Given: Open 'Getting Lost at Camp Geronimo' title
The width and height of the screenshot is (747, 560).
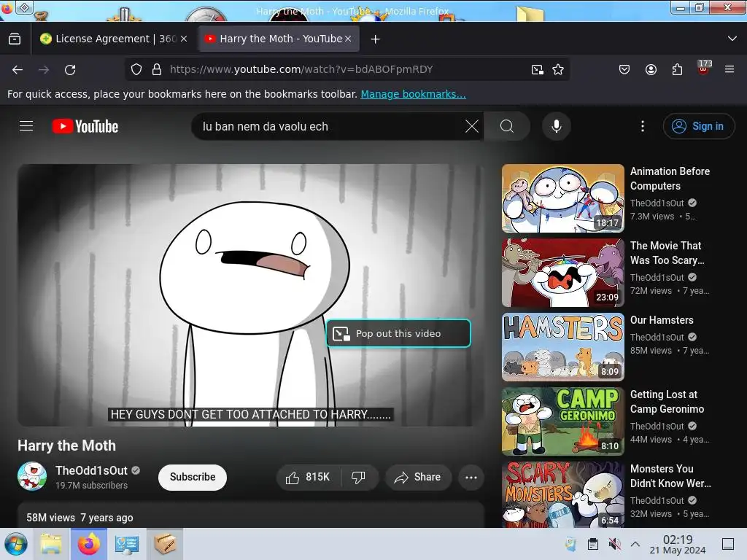Looking at the screenshot, I should coord(667,402).
